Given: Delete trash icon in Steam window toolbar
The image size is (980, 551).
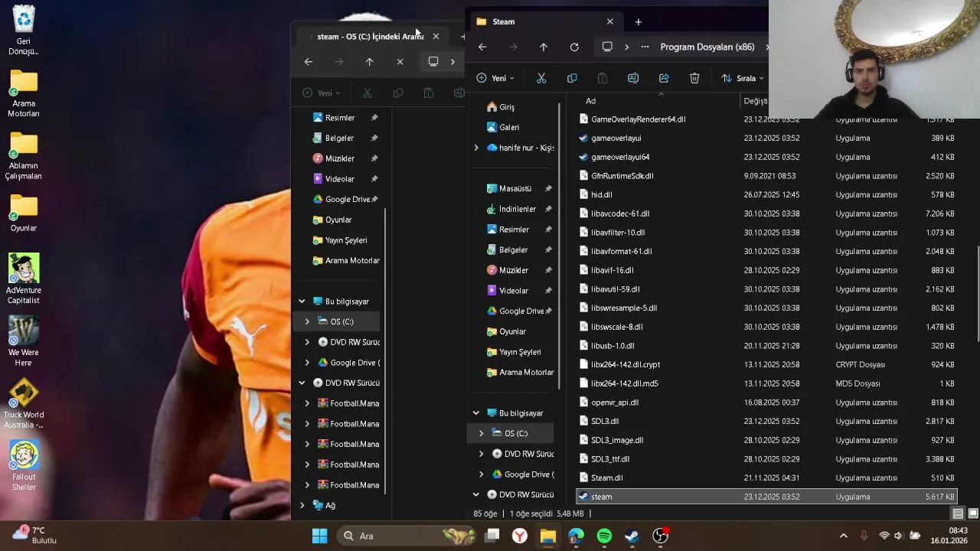Looking at the screenshot, I should click(694, 78).
